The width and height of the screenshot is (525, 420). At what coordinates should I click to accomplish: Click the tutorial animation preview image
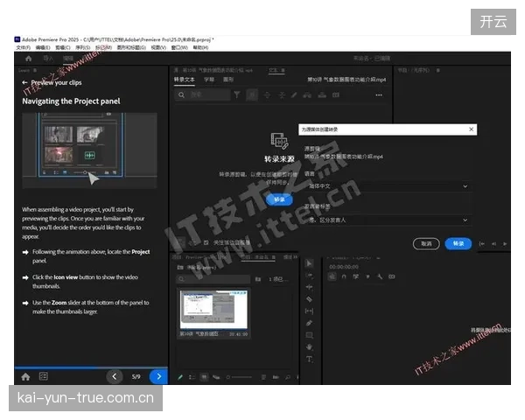(90, 150)
